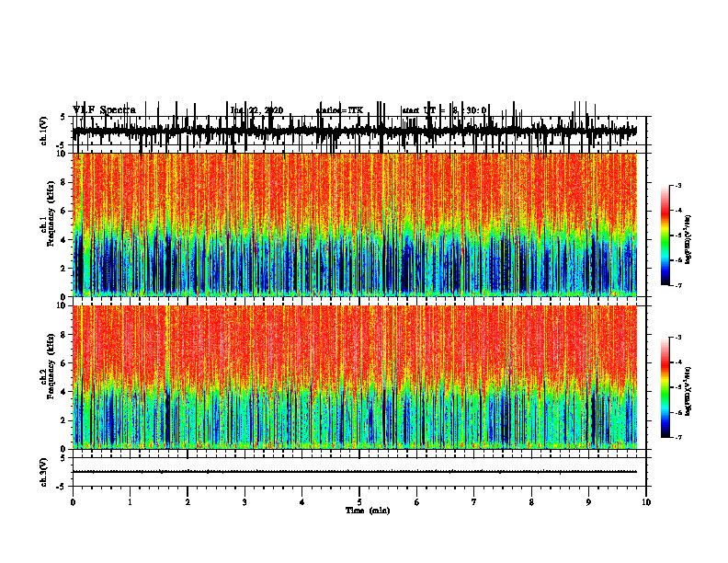Click time axis tick label '8'

[x=531, y=502]
